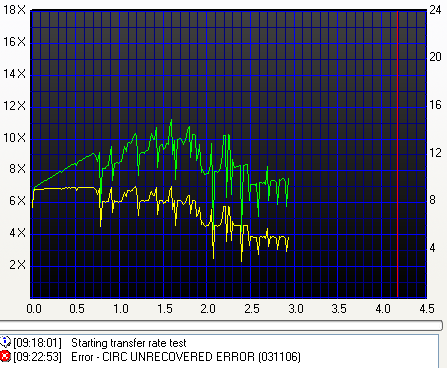Viewport: 447px width, 368px height.
Task: Click the 16 label on the right axis
Action: coord(435,105)
